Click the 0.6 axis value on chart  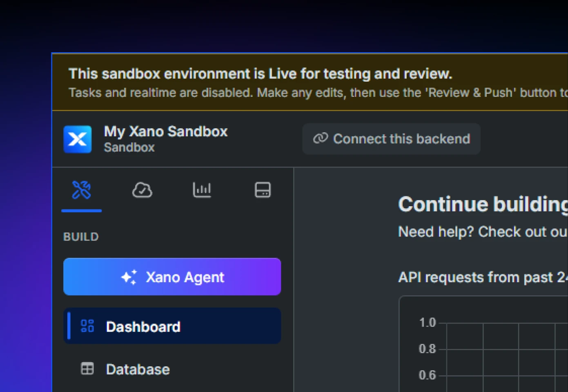coord(428,375)
